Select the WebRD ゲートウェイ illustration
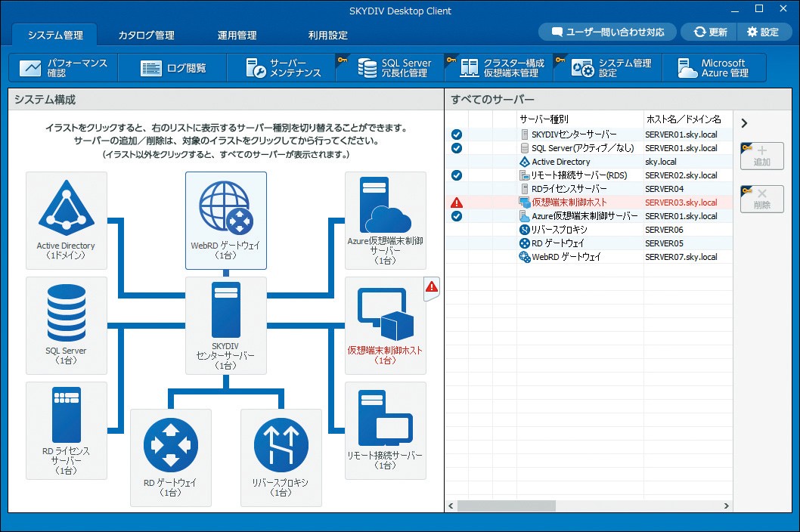Screen dimensions: 800x532 point(226,221)
